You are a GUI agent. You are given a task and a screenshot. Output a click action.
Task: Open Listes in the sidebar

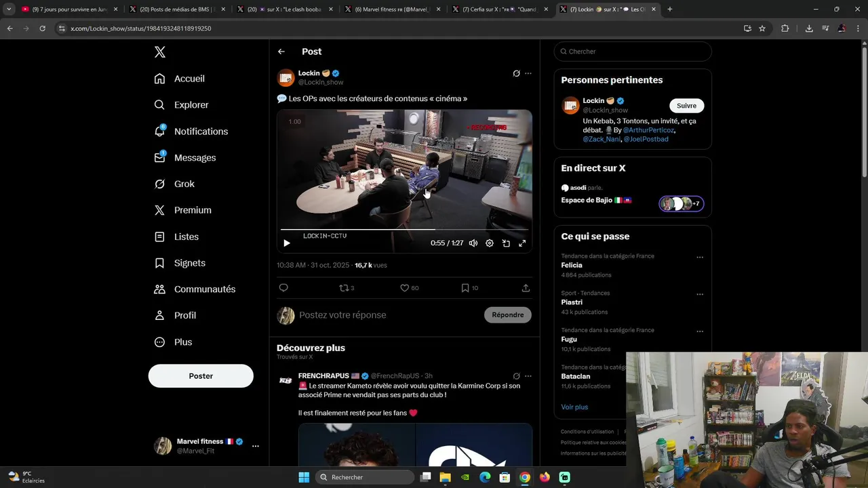click(176, 237)
